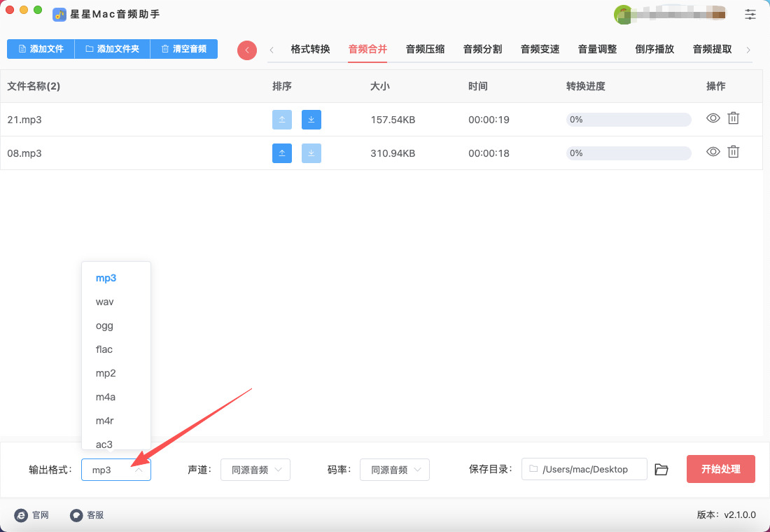
Task: Move 08.mp3 up in order
Action: [281, 153]
